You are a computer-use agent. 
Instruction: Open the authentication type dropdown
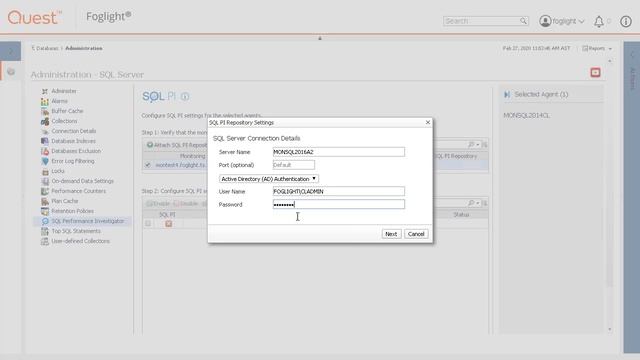[x=269, y=179]
